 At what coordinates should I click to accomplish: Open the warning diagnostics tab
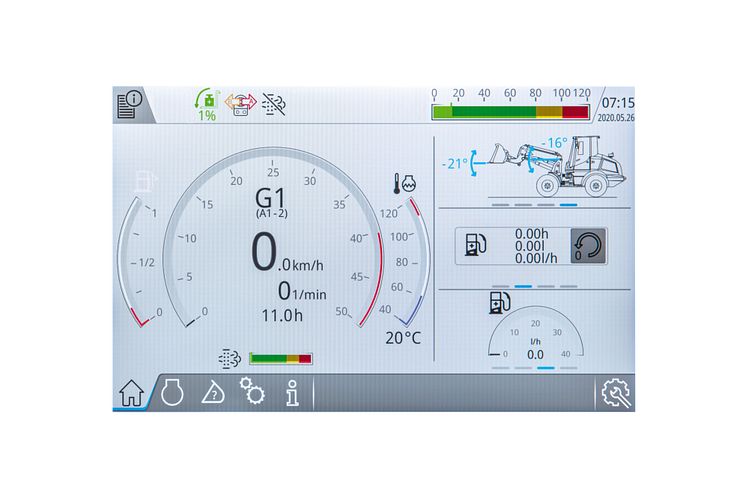coord(212,393)
